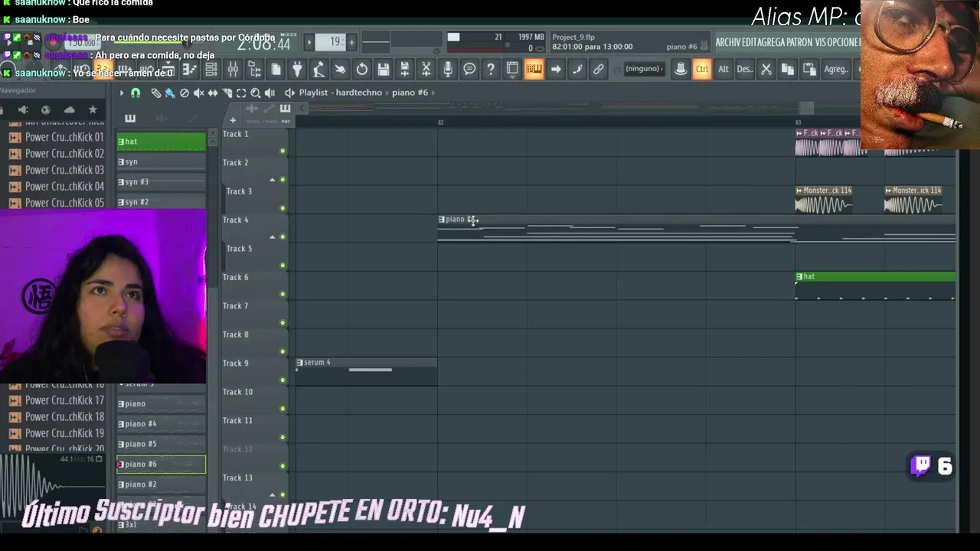Switch picker to the PAT tab
Image resolution: width=980 pixels, height=551 pixels.
click(286, 121)
